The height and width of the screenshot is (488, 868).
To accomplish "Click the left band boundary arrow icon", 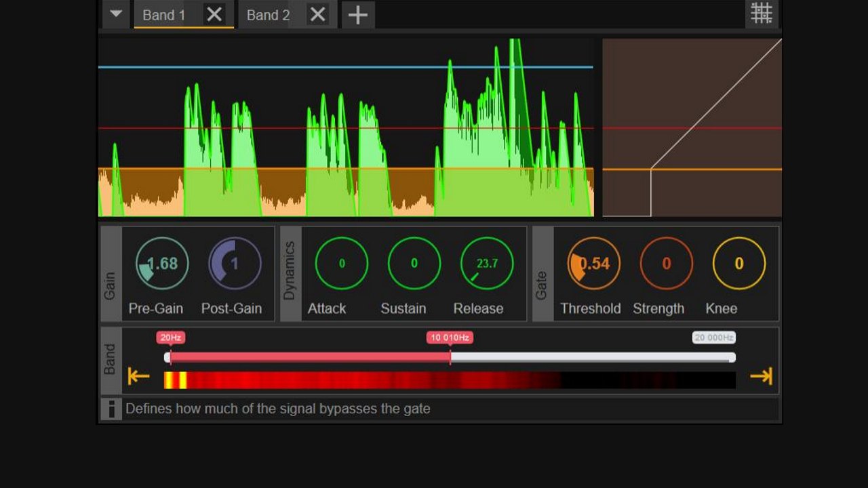I will point(138,376).
